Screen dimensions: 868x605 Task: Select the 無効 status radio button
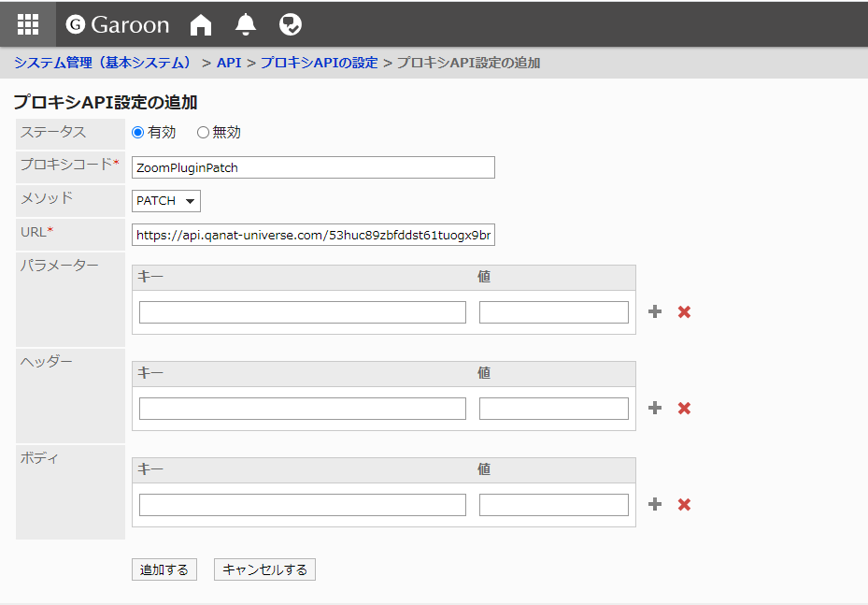(203, 133)
